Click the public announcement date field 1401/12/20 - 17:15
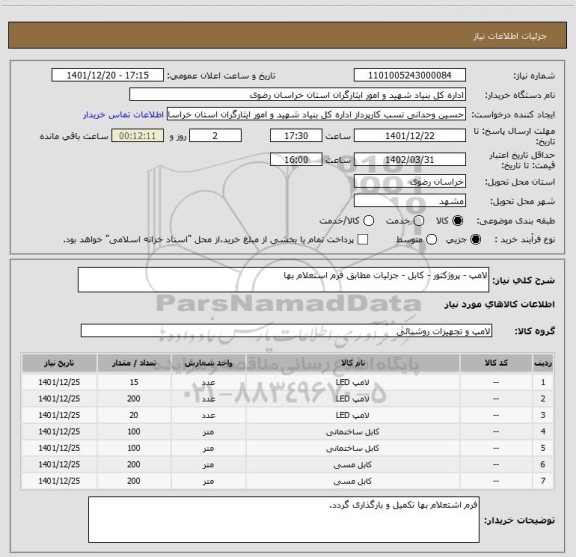The width and height of the screenshot is (576, 557). [x=108, y=75]
